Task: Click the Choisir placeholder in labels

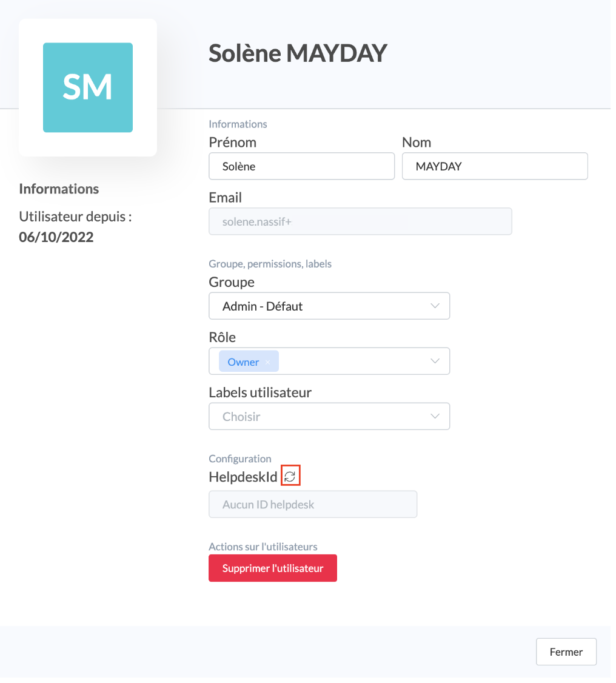Action: pyautogui.click(x=241, y=417)
